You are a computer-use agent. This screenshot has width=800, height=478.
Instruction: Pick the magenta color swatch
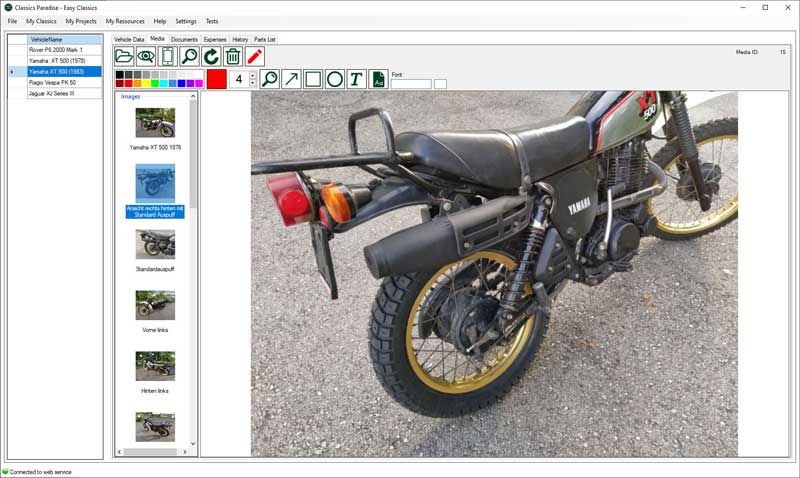(199, 83)
